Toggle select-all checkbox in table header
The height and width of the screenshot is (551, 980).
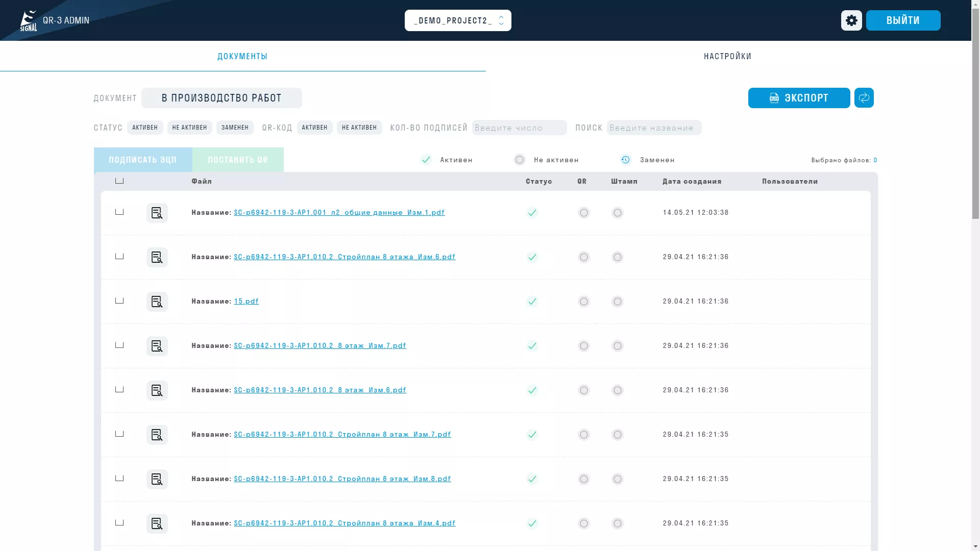pyautogui.click(x=119, y=181)
